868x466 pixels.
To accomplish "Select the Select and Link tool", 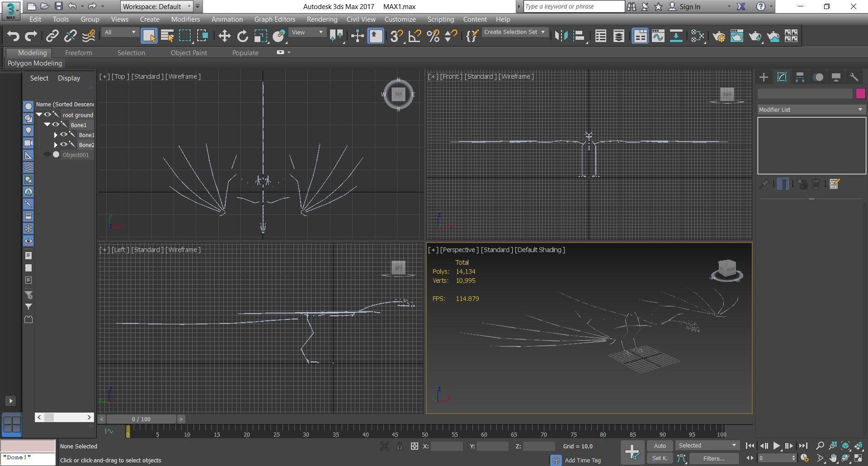I will point(52,36).
